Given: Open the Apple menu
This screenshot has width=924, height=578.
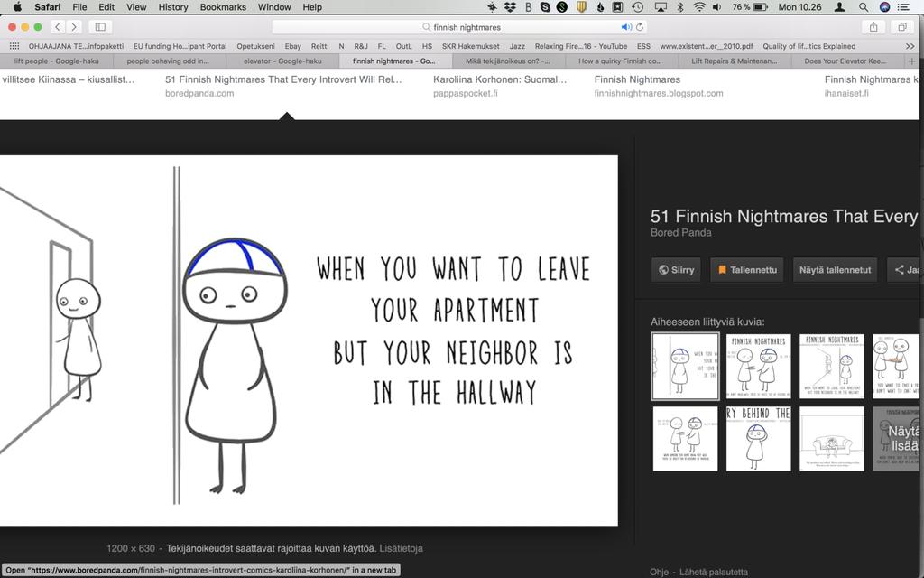Looking at the screenshot, I should click(17, 7).
